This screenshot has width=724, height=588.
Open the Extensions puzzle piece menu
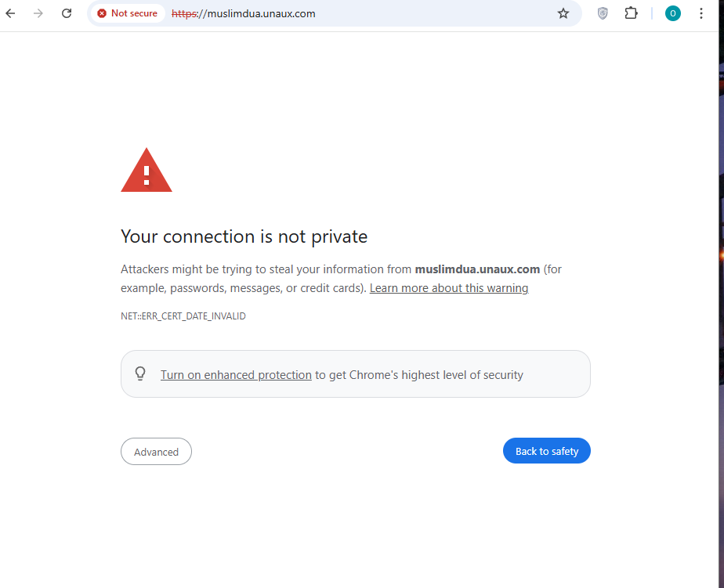pos(631,13)
